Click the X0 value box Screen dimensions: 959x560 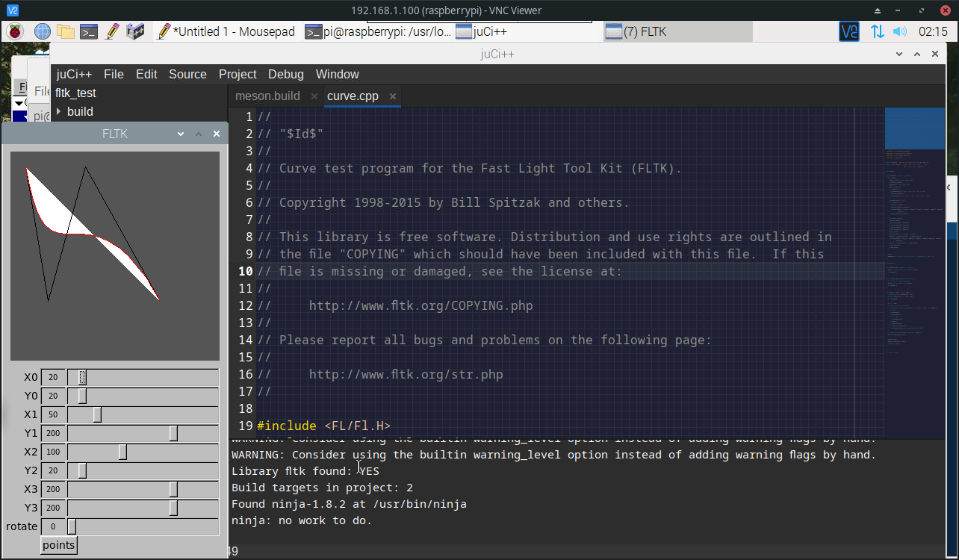click(53, 378)
